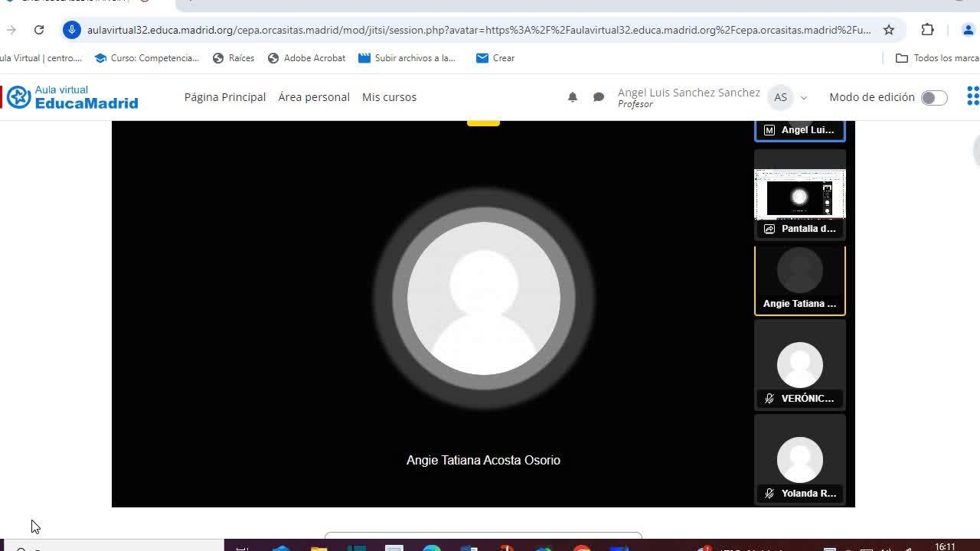Open the browser extensions menu
This screenshot has height=551, width=980.
click(928, 30)
